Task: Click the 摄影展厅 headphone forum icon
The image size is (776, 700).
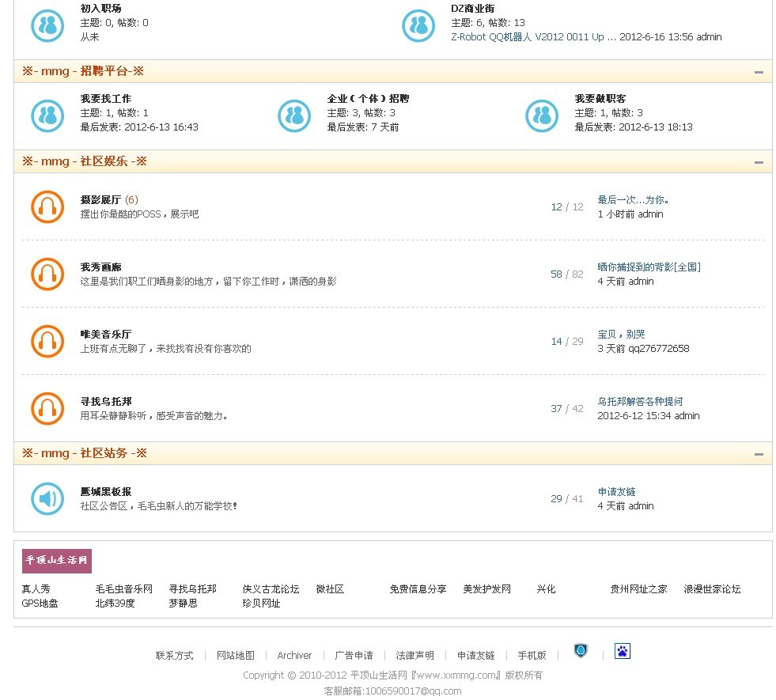Action: click(47, 207)
